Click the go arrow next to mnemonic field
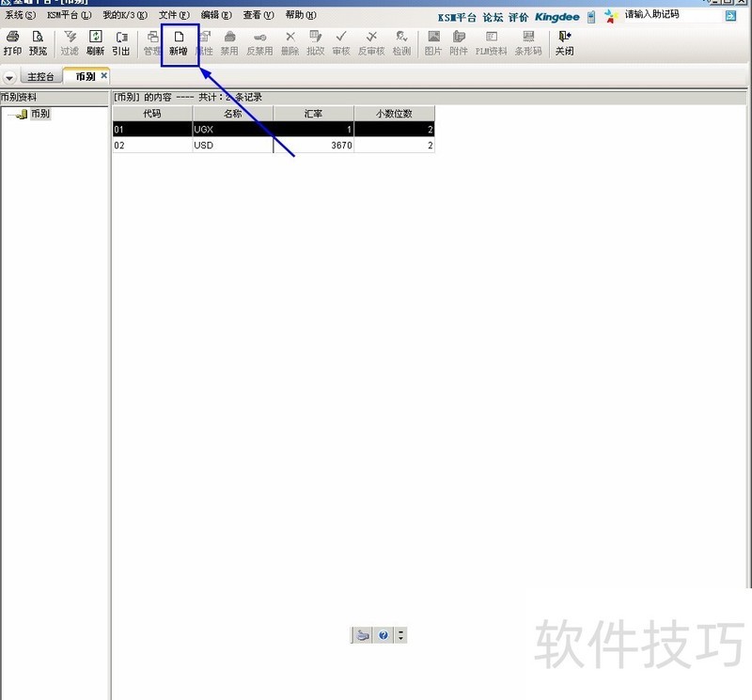Viewport: 752px width, 700px height. [x=730, y=16]
